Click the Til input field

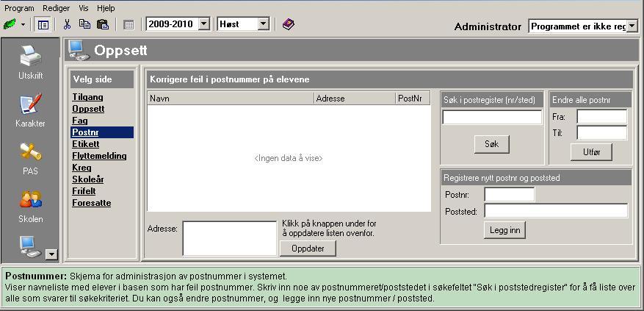pos(602,133)
